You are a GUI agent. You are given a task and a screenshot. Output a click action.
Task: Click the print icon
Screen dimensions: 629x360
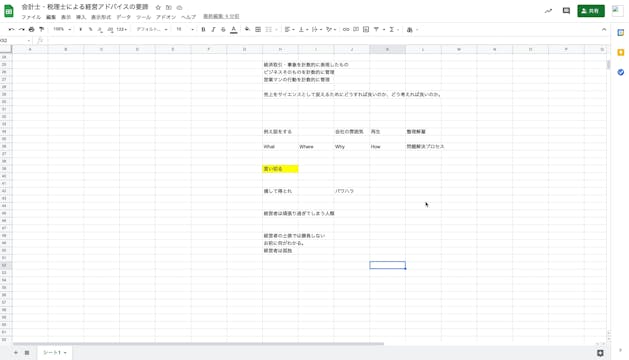pos(31,29)
